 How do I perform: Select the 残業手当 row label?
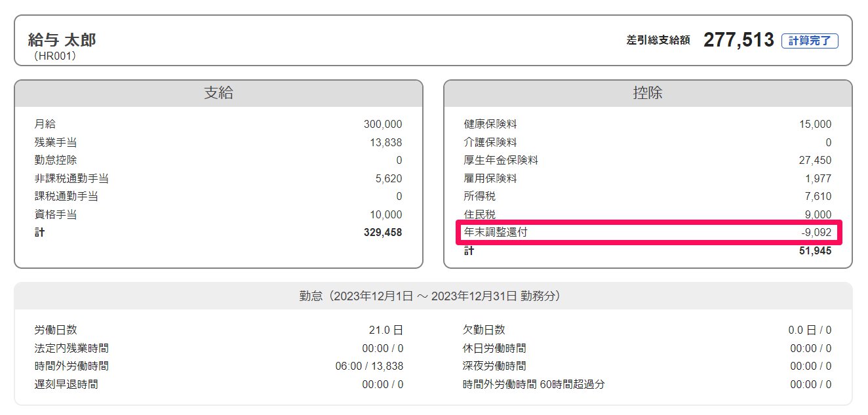click(x=56, y=142)
